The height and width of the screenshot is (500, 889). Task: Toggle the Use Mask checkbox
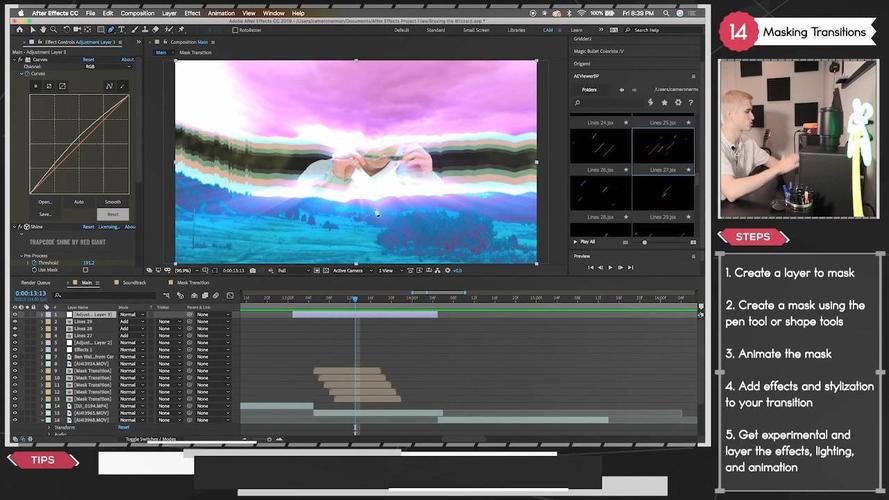(86, 270)
